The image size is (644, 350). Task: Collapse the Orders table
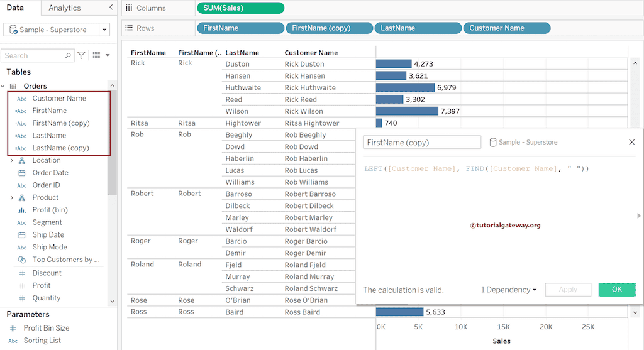[4, 86]
